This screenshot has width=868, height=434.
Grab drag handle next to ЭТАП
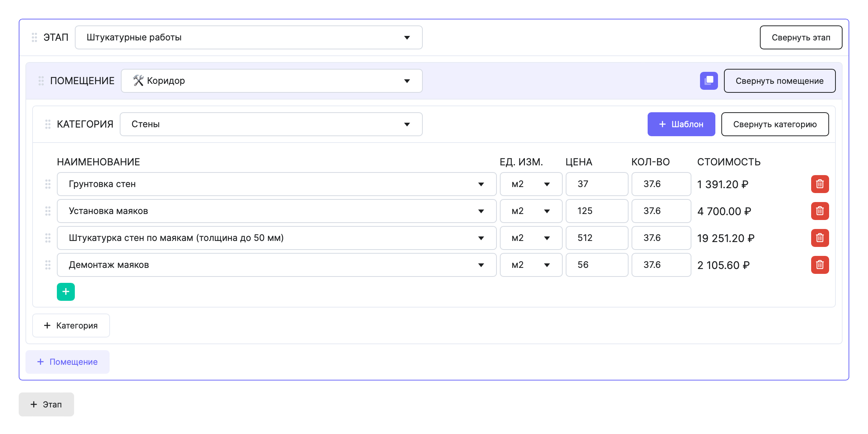(x=34, y=37)
